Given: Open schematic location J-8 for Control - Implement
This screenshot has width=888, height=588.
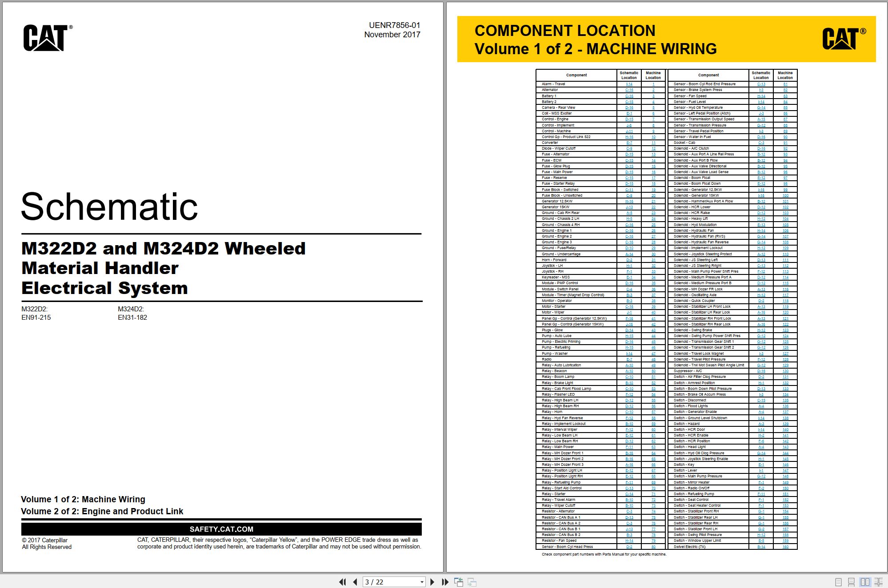Looking at the screenshot, I should click(x=629, y=125).
